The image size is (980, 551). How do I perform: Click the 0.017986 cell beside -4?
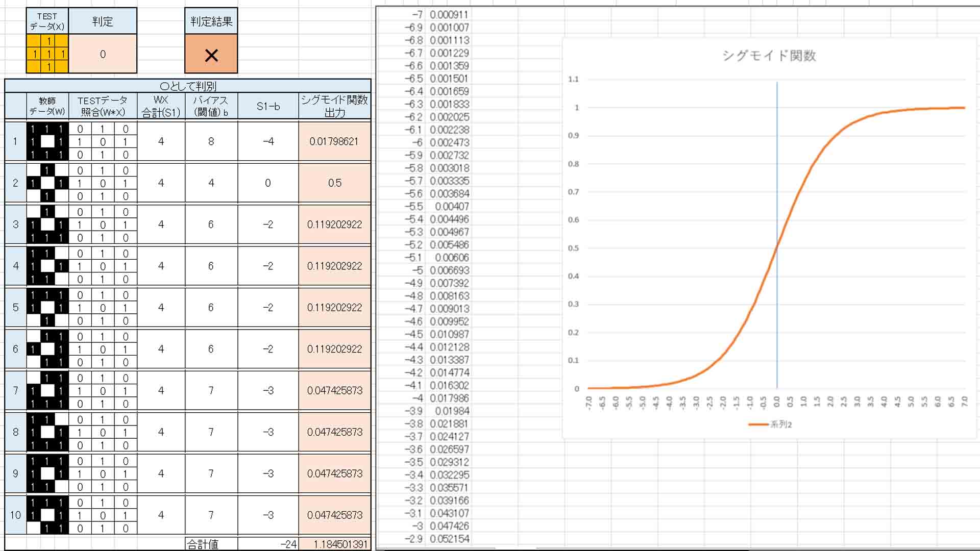449,398
